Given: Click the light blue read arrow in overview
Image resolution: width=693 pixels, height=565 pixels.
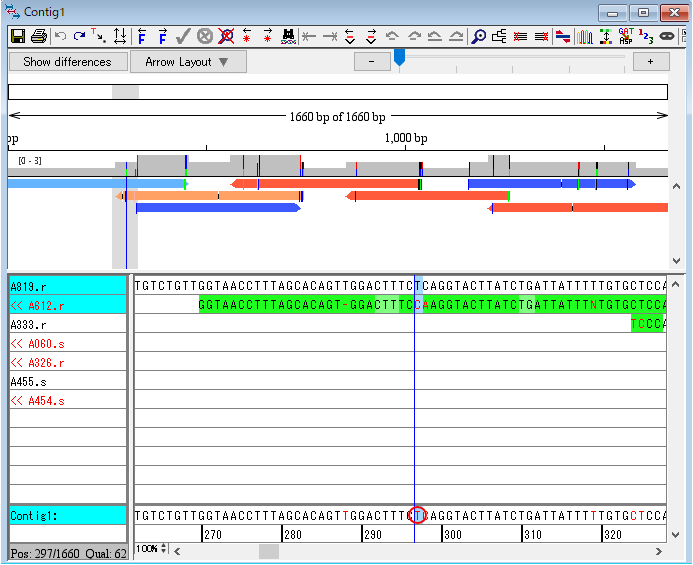Looking at the screenshot, I should tap(98, 183).
